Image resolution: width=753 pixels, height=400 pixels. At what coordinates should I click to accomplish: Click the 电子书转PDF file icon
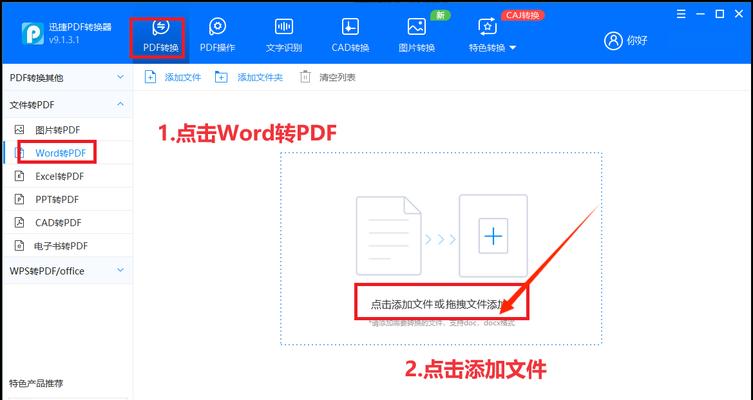point(19,246)
